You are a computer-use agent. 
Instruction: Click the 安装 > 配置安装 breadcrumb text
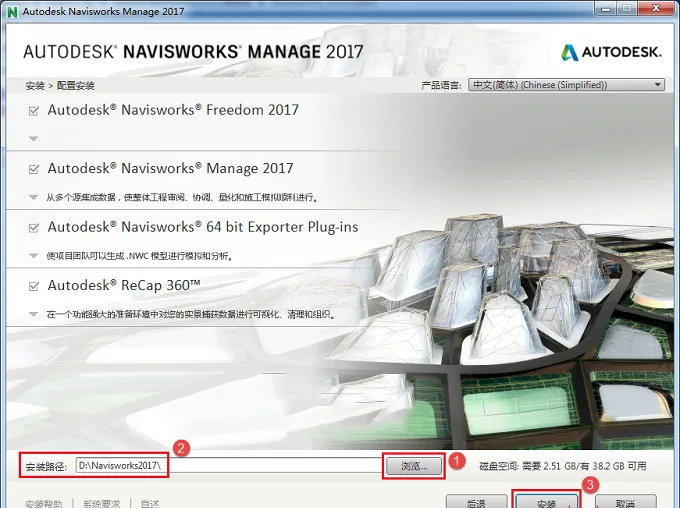click(60, 85)
